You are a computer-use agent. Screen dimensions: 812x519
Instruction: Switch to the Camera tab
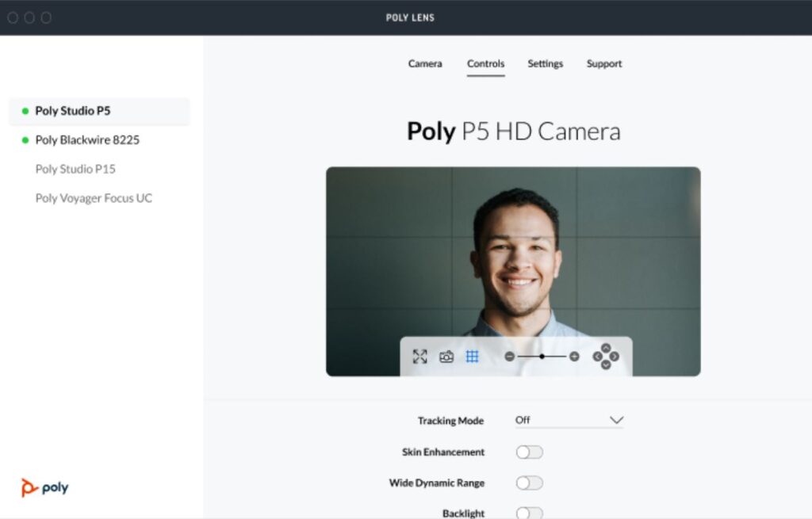[x=425, y=63]
